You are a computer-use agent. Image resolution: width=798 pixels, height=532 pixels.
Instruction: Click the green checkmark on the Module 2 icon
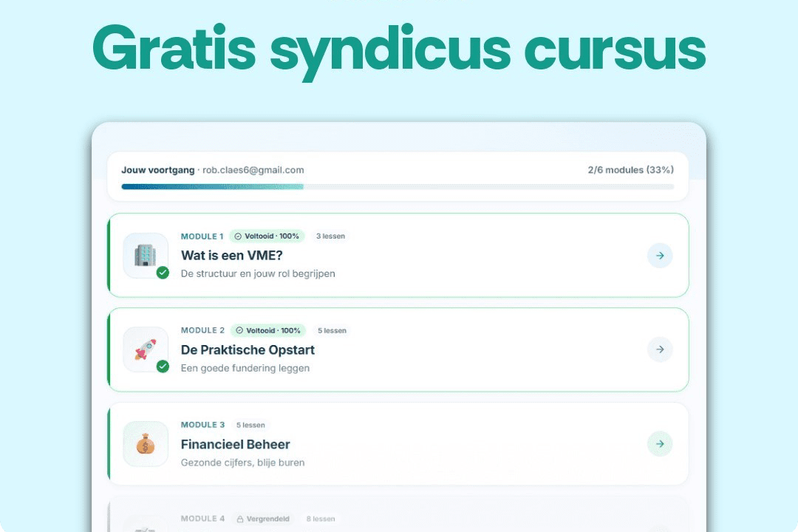[163, 366]
